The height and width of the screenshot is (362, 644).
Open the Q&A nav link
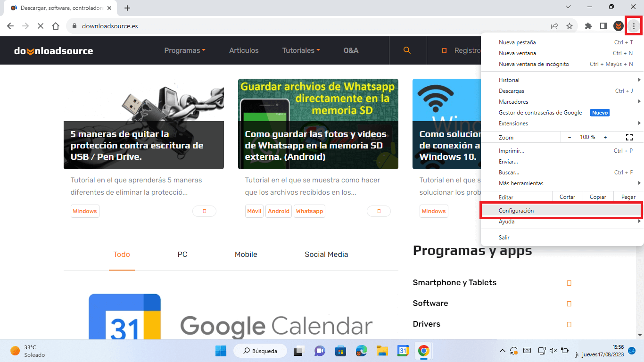pyautogui.click(x=351, y=50)
